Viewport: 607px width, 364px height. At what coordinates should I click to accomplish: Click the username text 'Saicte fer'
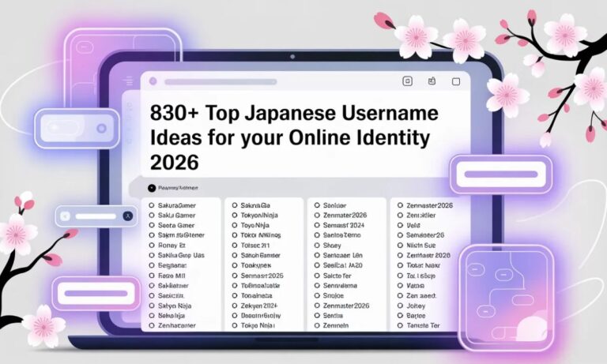click(337, 276)
